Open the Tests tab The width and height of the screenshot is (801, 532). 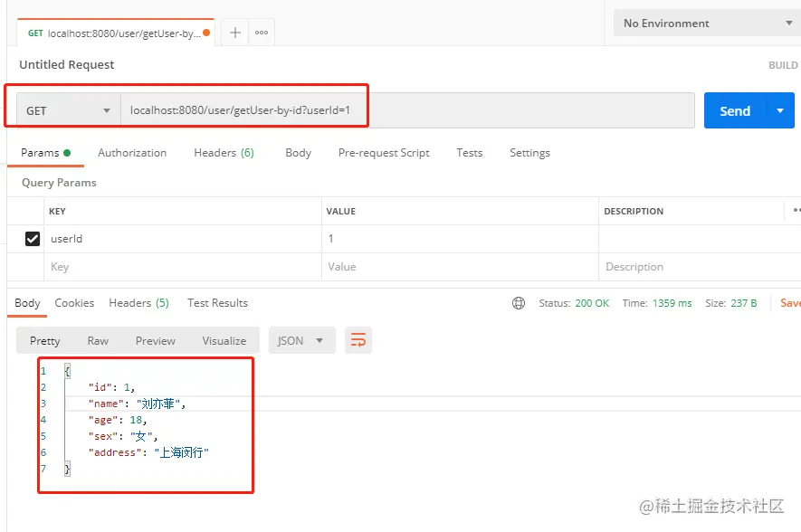(x=470, y=153)
